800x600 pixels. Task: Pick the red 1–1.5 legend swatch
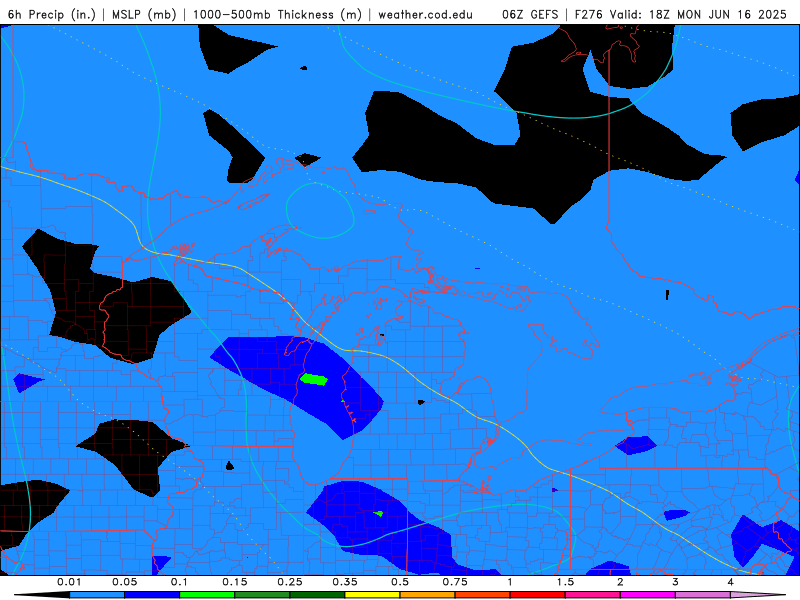coord(538,595)
